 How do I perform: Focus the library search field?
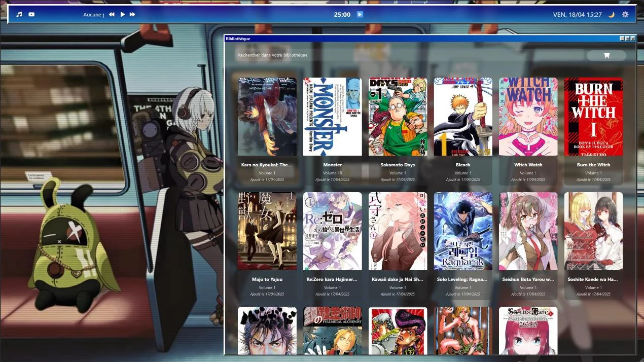(409, 55)
